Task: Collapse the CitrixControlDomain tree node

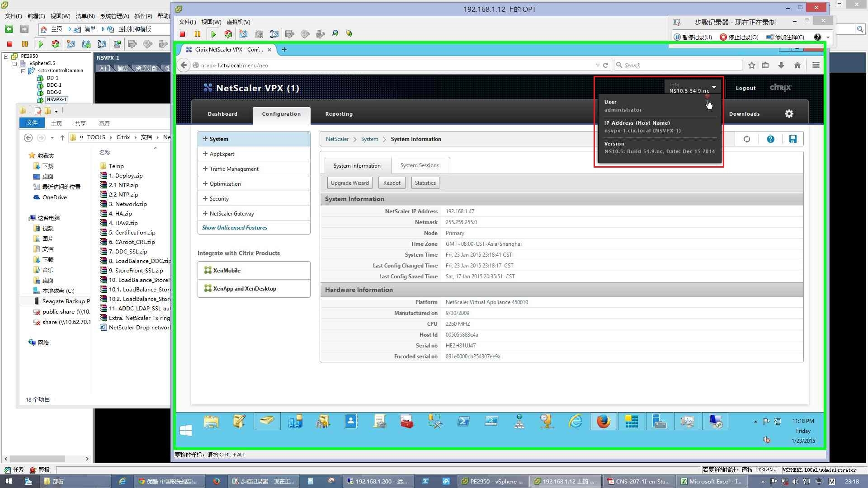Action: pyautogui.click(x=23, y=71)
